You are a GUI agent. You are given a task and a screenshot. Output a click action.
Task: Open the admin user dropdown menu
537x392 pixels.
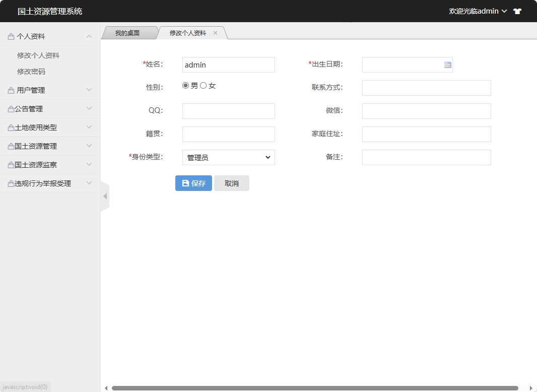478,11
